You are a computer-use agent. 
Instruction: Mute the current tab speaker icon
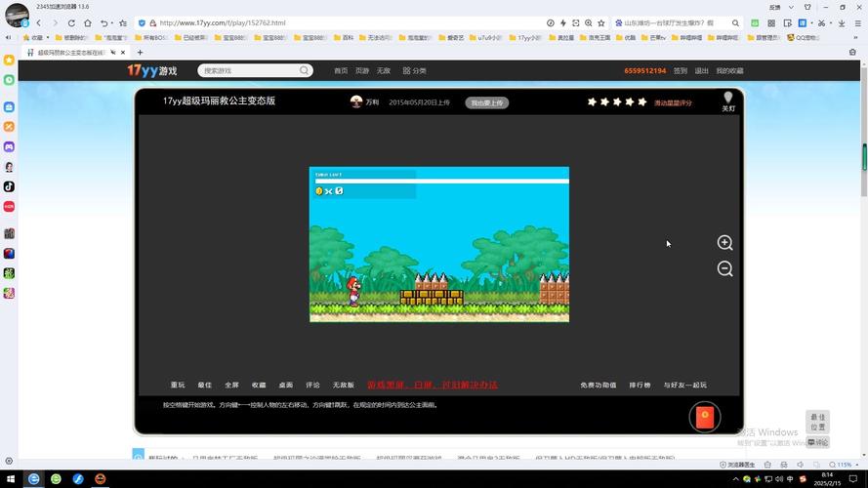[113, 52]
